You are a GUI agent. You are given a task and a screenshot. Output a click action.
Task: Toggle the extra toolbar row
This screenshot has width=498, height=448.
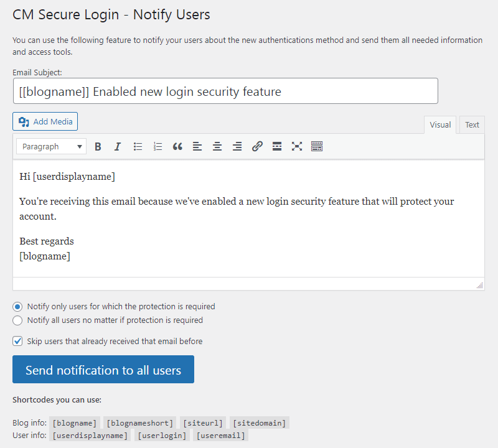(317, 147)
